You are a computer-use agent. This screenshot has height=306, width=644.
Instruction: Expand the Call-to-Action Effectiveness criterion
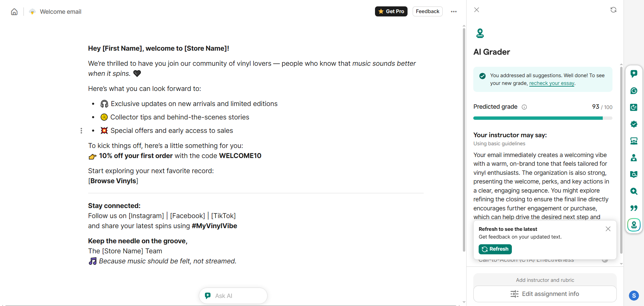[605, 260]
